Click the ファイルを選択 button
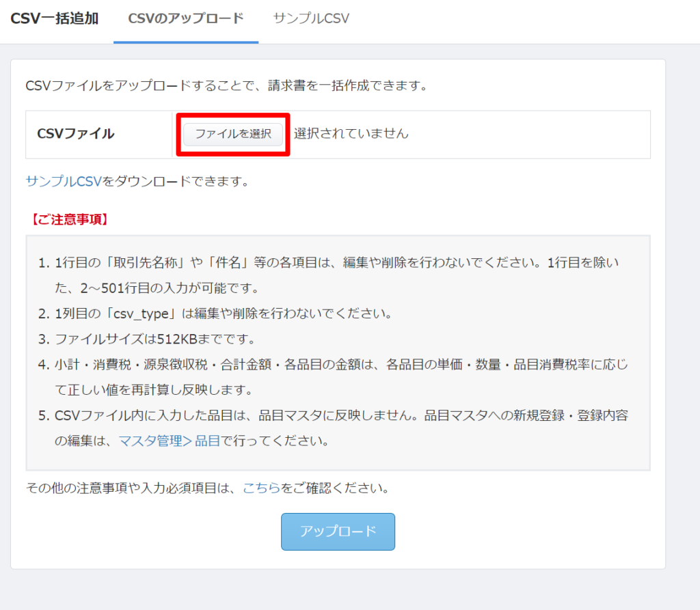 pyautogui.click(x=232, y=134)
